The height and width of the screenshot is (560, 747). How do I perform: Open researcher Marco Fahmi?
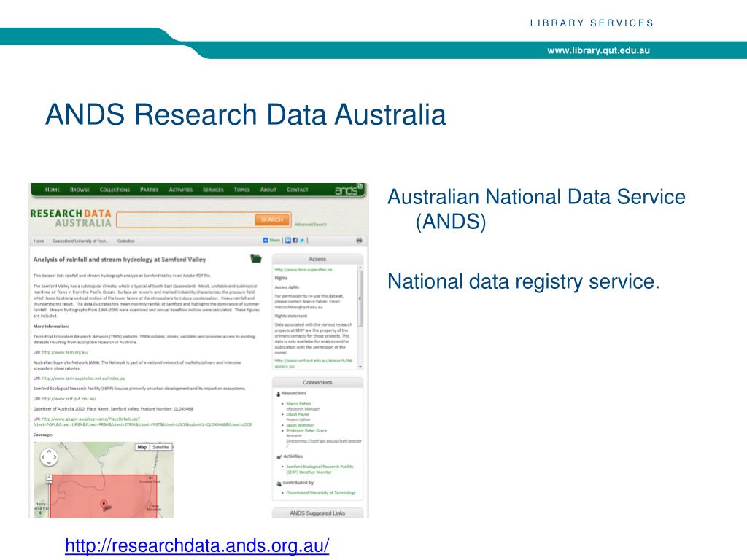298,404
